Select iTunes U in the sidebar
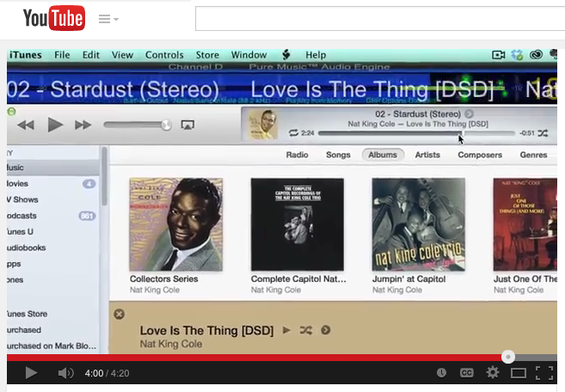The width and height of the screenshot is (565, 392). [x=53, y=231]
